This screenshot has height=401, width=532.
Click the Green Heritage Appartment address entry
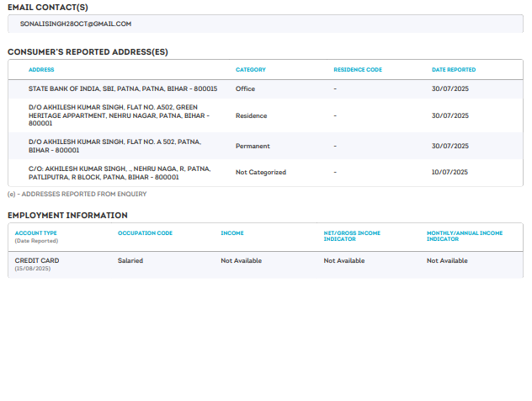point(114,115)
